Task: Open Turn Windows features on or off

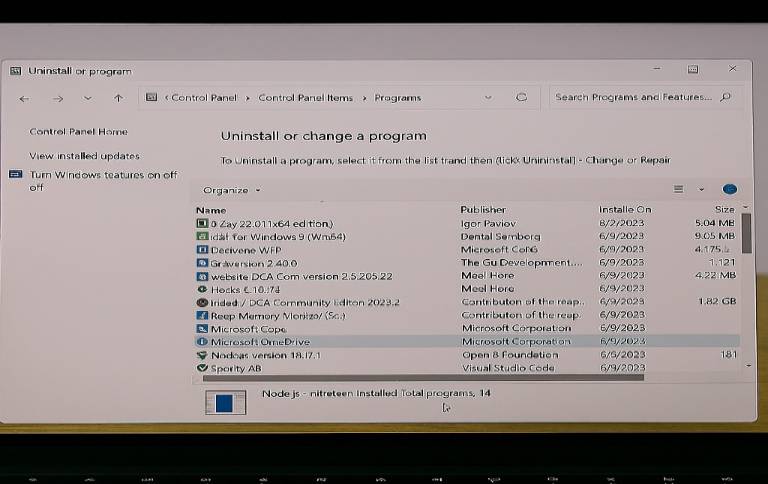Action: (102, 175)
